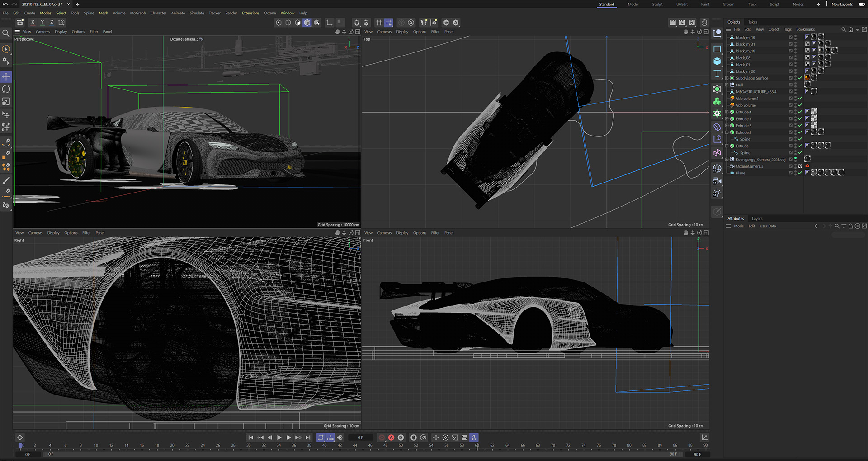
Task: Toggle timeline loop playback mode
Action: tap(321, 437)
